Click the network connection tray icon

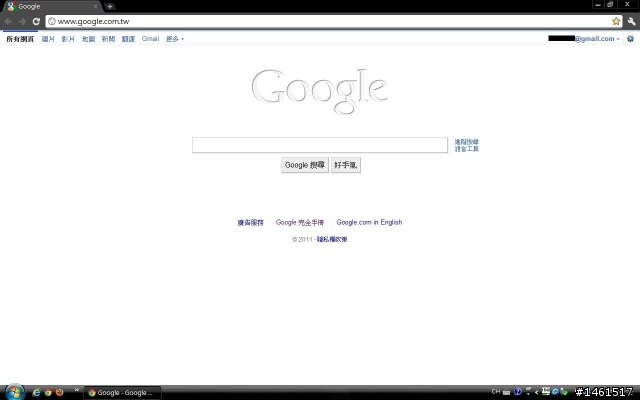(564, 392)
